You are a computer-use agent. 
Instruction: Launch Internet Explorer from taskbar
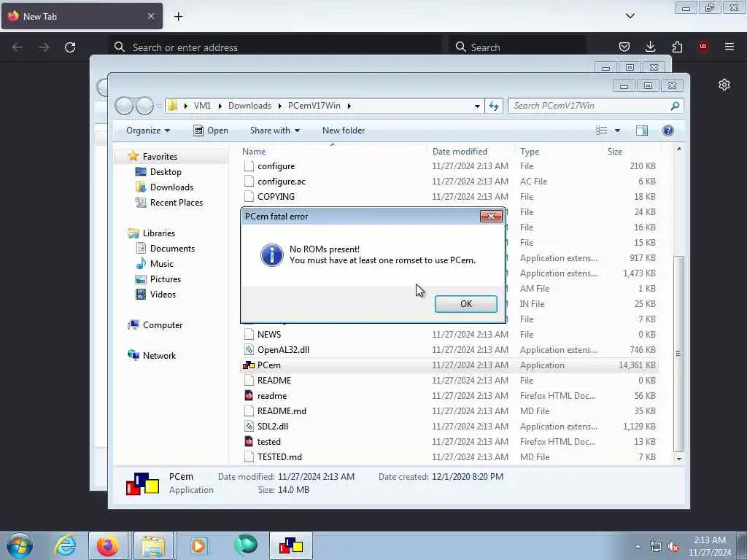point(65,545)
